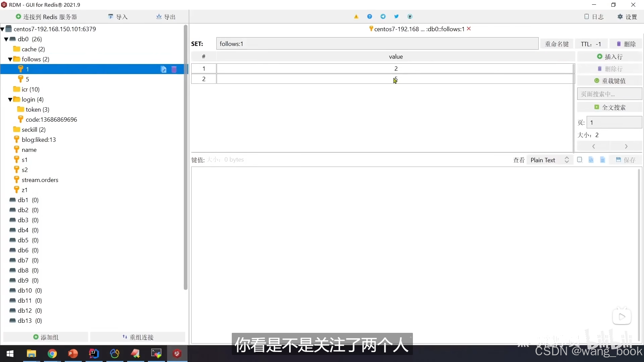The height and width of the screenshot is (362, 644).
Task: Select the z1 key
Action: click(21, 190)
